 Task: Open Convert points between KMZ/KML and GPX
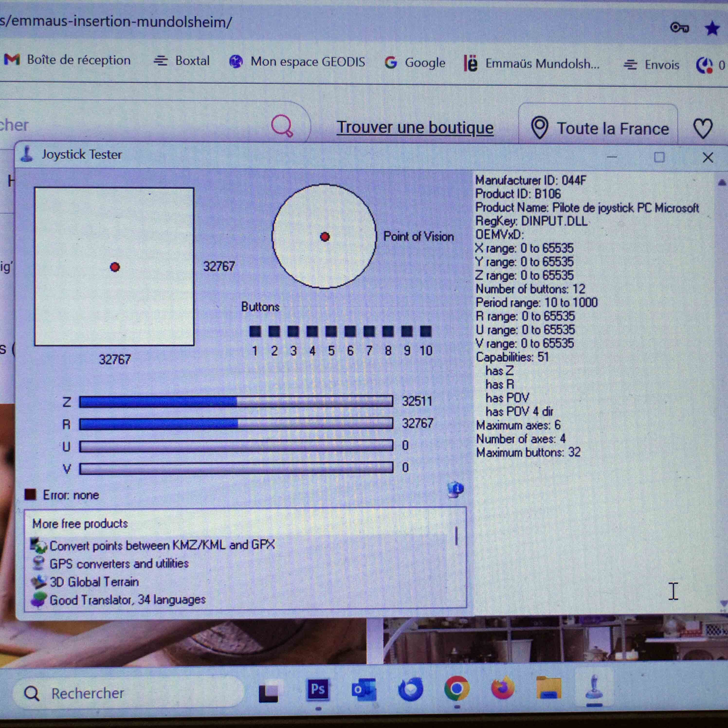point(162,545)
